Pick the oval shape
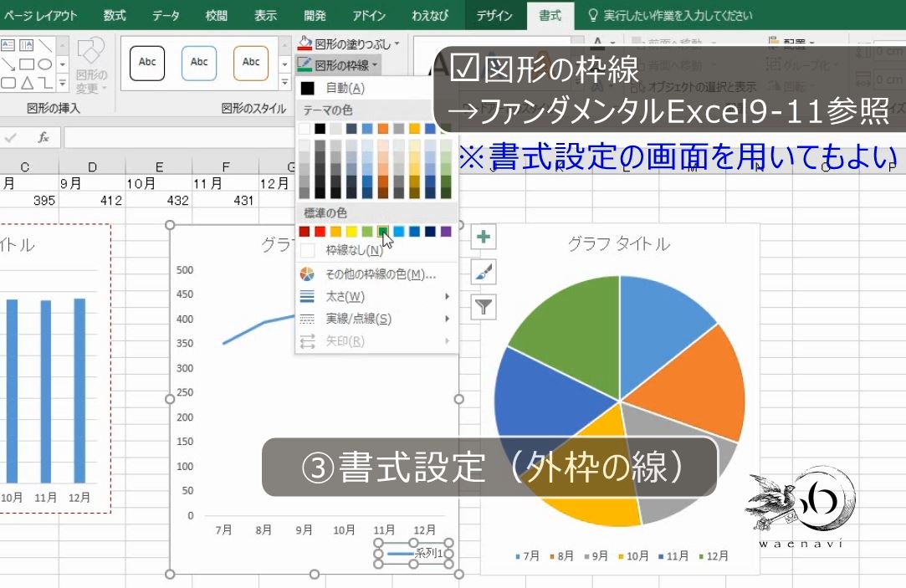This screenshot has width=906, height=588. [x=45, y=64]
